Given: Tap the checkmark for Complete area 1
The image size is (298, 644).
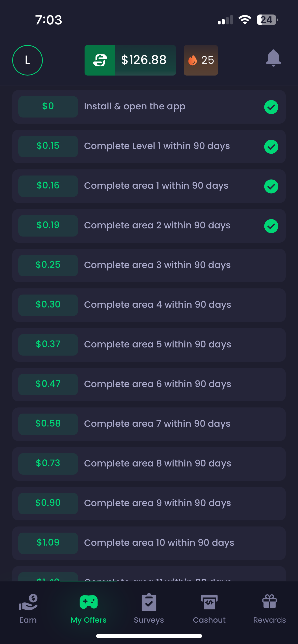Looking at the screenshot, I should click(x=271, y=186).
